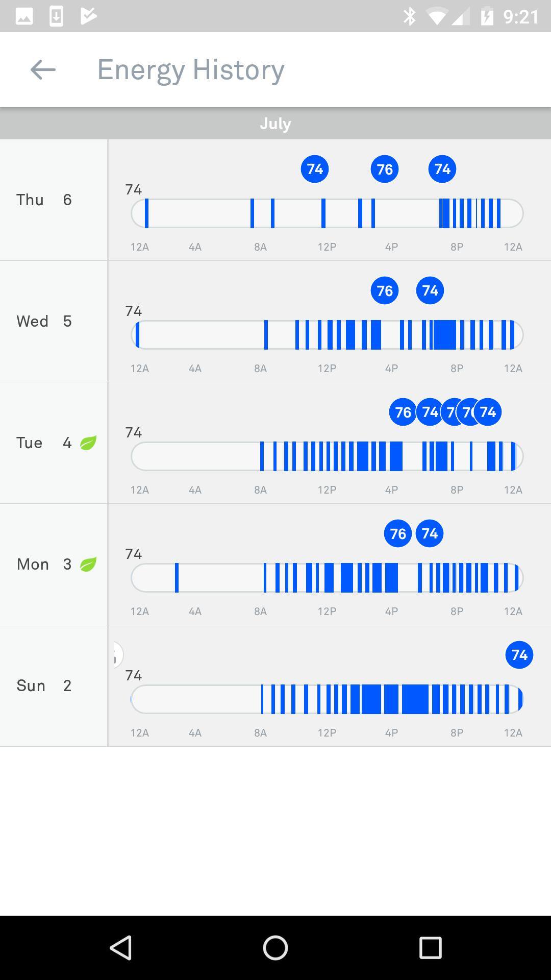Expand the Wed 5 day row

54,321
